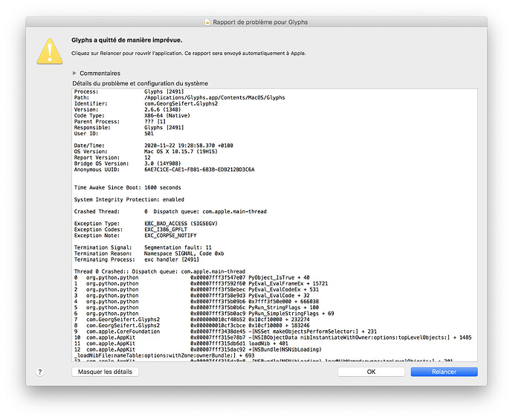The height and width of the screenshot is (420, 513).
Task: Click 'System Integrity Protection: enabled' line
Action: [129, 199]
